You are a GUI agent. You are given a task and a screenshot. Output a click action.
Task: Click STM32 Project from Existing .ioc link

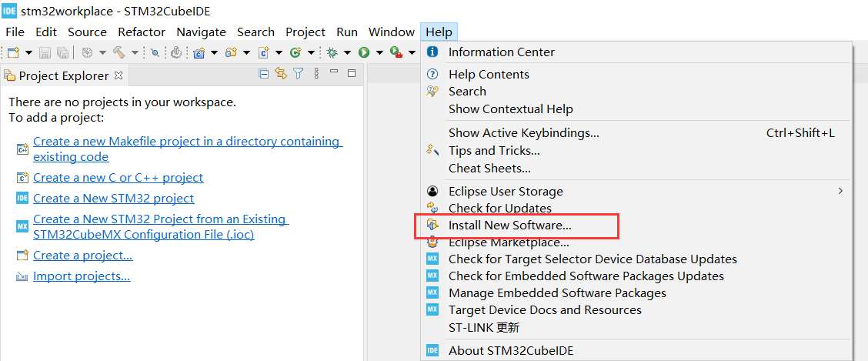click(161, 227)
